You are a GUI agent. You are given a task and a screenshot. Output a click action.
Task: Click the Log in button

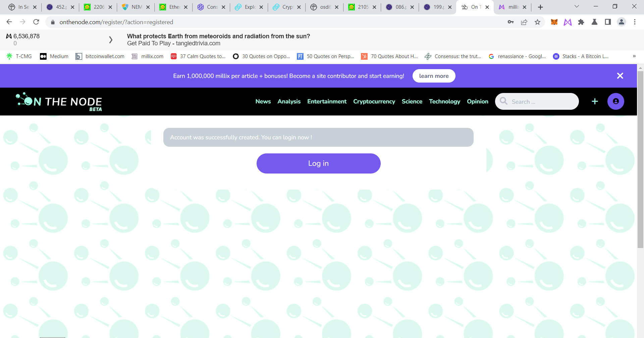pyautogui.click(x=318, y=163)
